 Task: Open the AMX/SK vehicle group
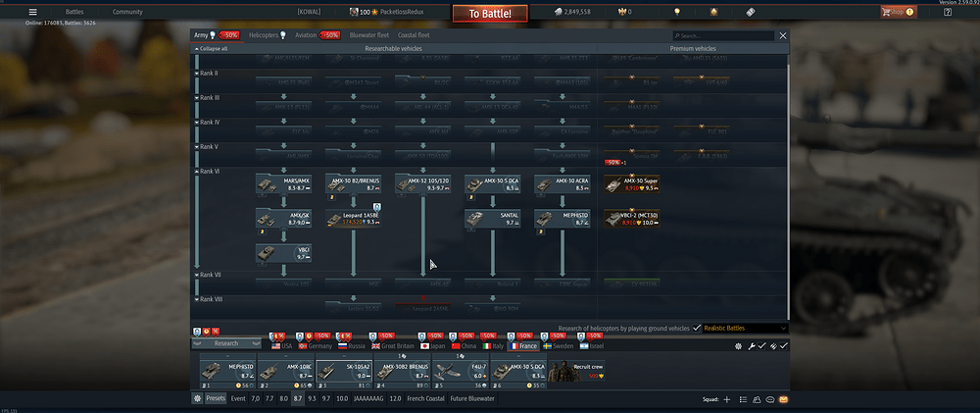[x=284, y=219]
